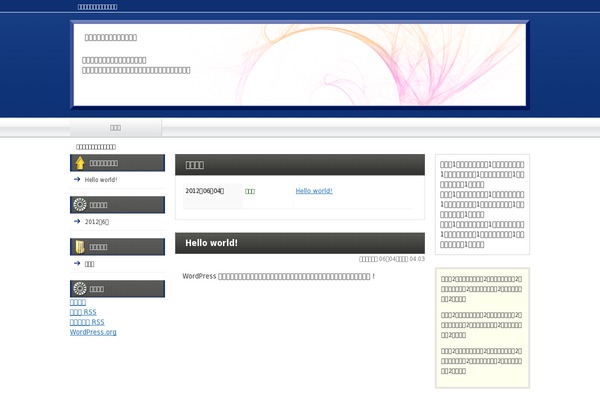Click the gear icon above the RSS links
This screenshot has width=600, height=400.
[80, 288]
